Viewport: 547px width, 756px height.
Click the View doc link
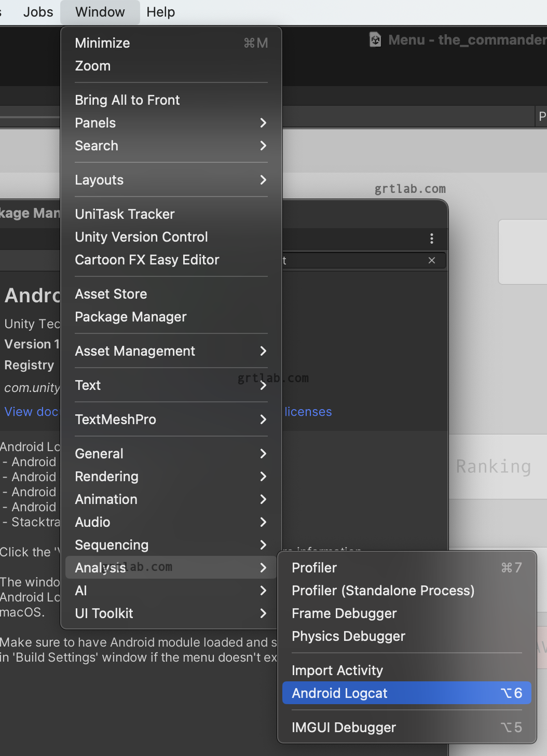30,411
